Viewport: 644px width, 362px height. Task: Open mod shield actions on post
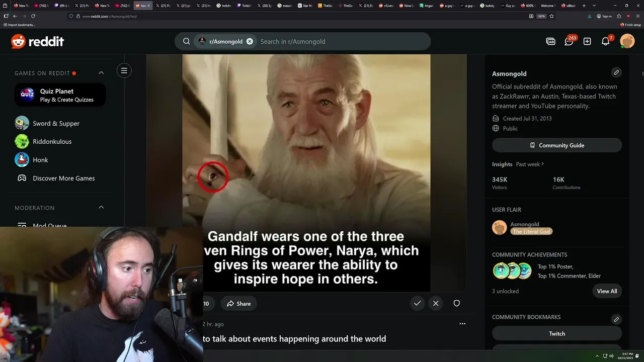click(457, 303)
